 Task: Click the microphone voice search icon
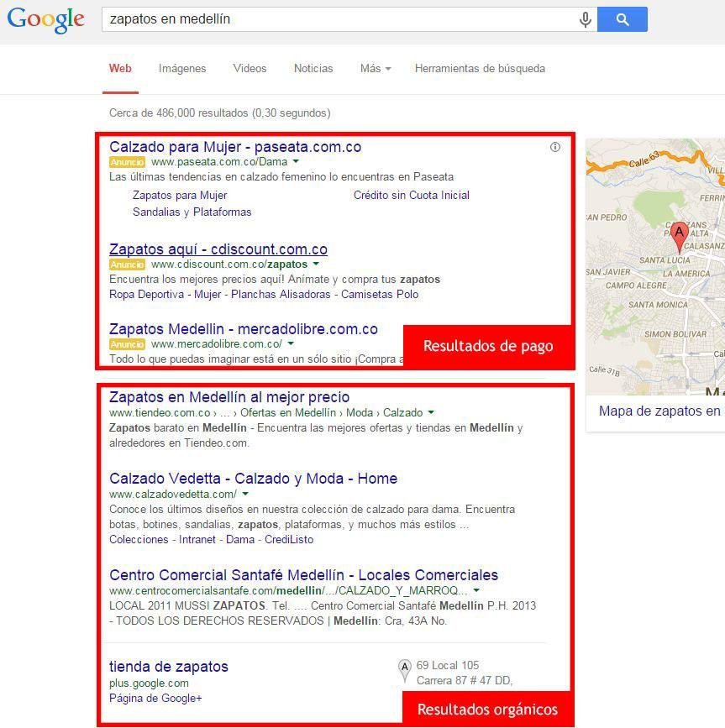click(x=586, y=19)
